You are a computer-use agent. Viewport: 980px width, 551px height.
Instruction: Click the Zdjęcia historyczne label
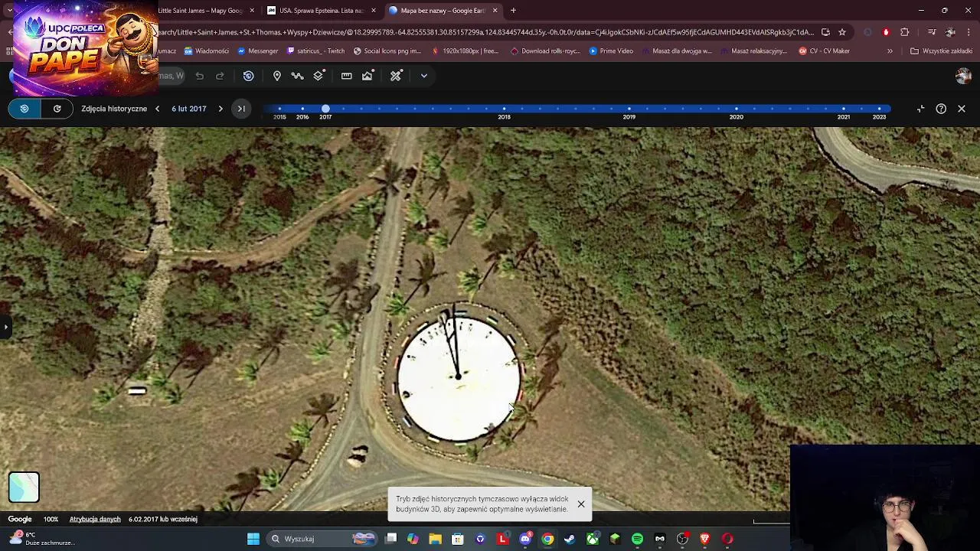point(114,109)
